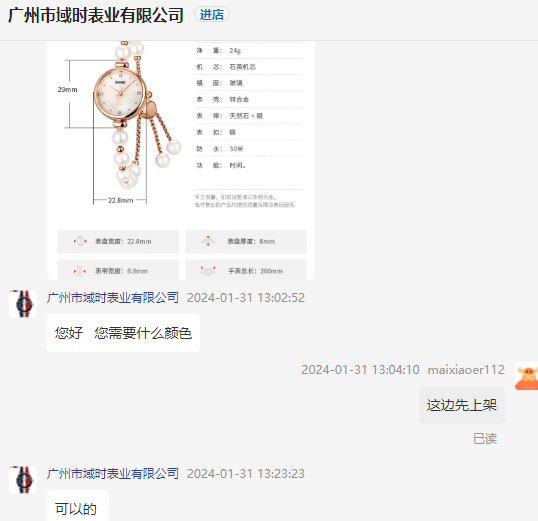
Task: Click the strap width icon beside 8.8mm
Action: pos(80,271)
